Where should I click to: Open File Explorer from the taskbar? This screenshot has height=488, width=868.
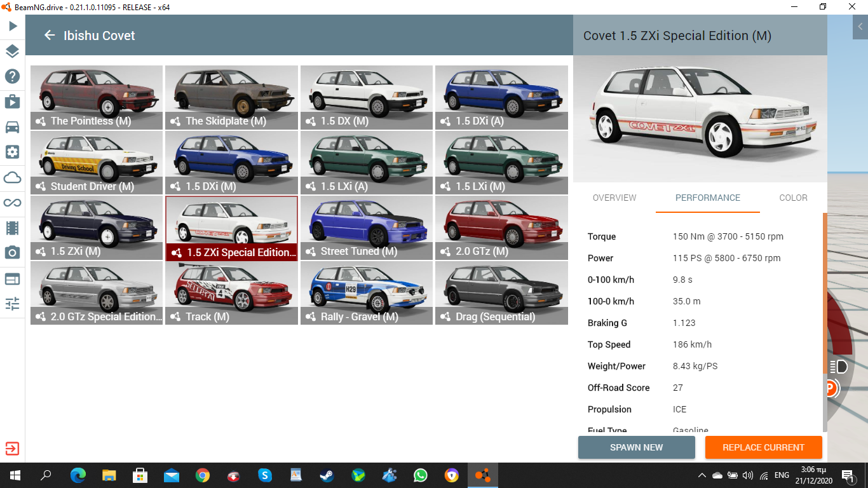pyautogui.click(x=109, y=475)
